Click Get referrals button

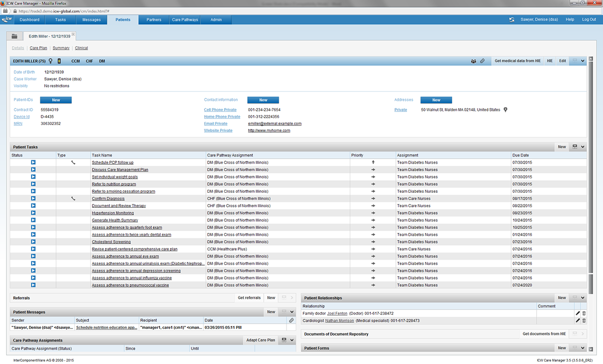[x=249, y=298]
